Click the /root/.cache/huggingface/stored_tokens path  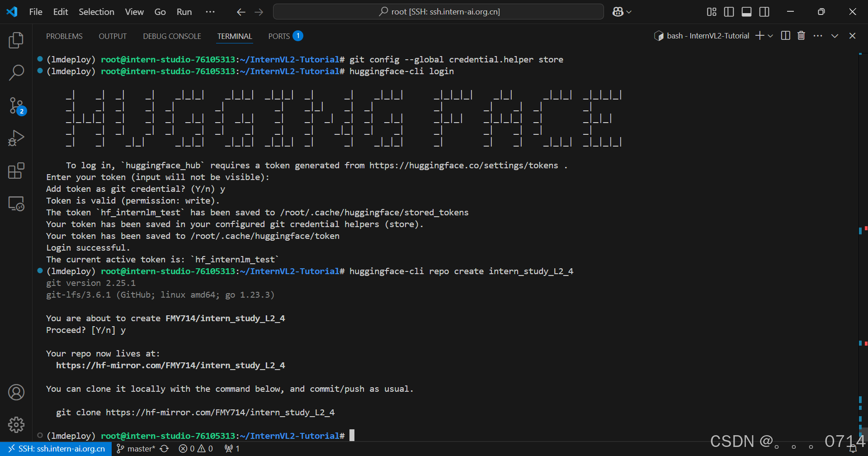pos(374,213)
